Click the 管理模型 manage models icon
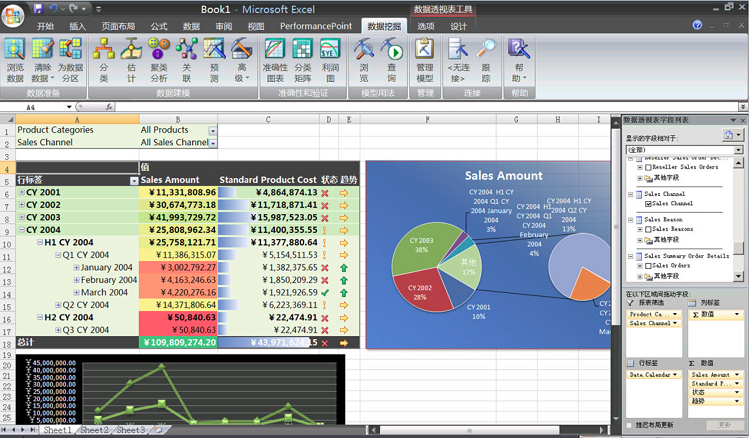 click(x=425, y=61)
